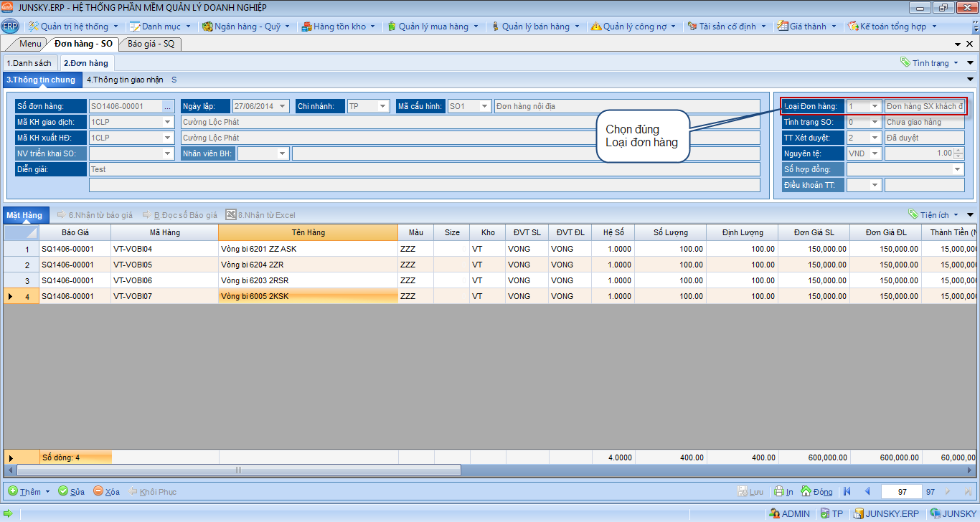The image size is (980, 522).
Task: Click the Xóa delete button
Action: tap(106, 491)
